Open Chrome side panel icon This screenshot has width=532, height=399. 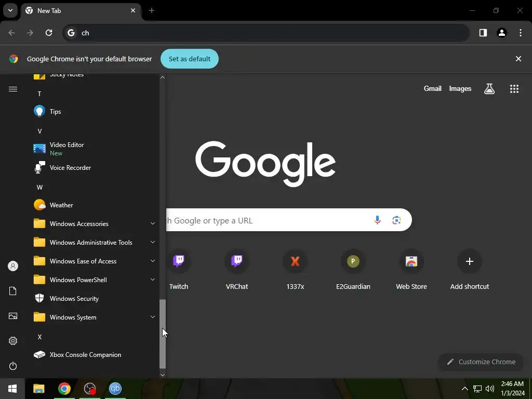click(483, 33)
